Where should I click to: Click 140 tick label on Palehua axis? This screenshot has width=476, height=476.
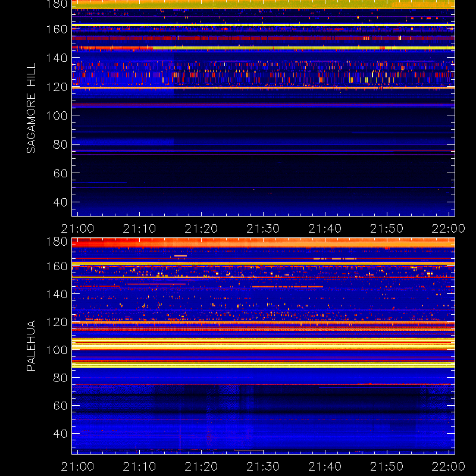pyautogui.click(x=57, y=294)
